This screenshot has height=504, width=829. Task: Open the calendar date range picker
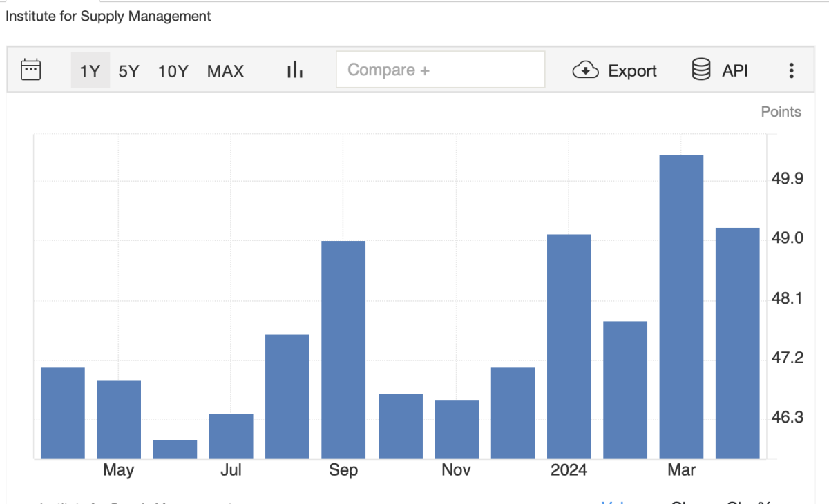pyautogui.click(x=31, y=70)
